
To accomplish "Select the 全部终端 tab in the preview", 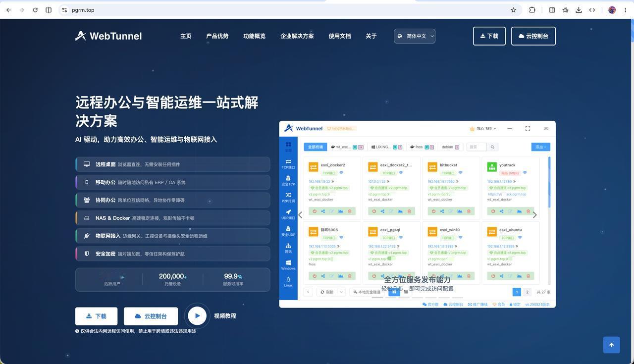I will click(x=316, y=147).
